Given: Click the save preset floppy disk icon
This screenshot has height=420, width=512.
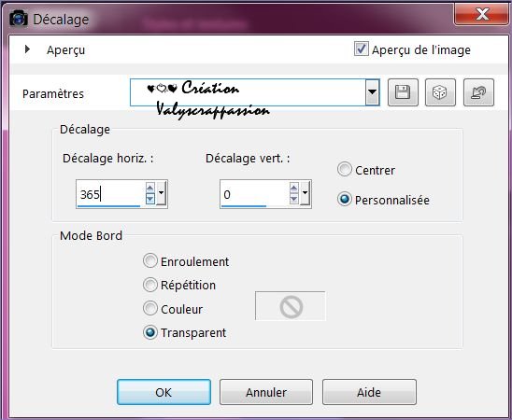Looking at the screenshot, I should coord(403,92).
